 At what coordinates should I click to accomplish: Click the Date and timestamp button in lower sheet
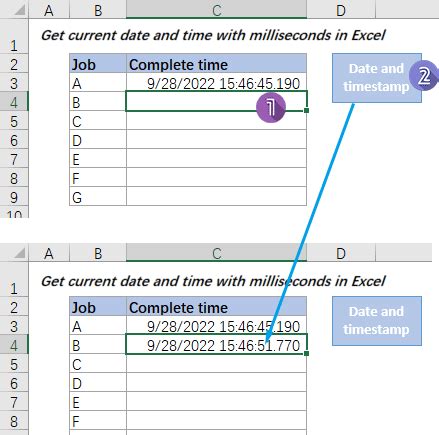[377, 321]
